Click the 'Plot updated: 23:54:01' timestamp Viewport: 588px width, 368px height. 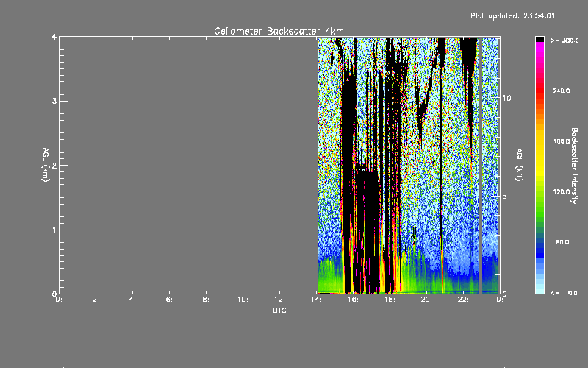(512, 15)
